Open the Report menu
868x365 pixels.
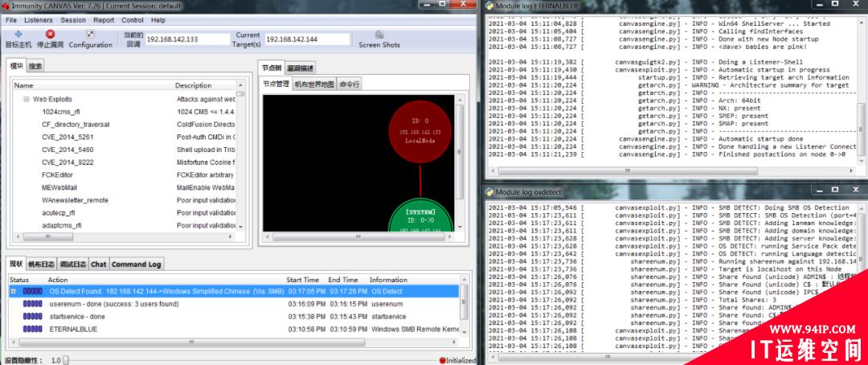coord(104,20)
